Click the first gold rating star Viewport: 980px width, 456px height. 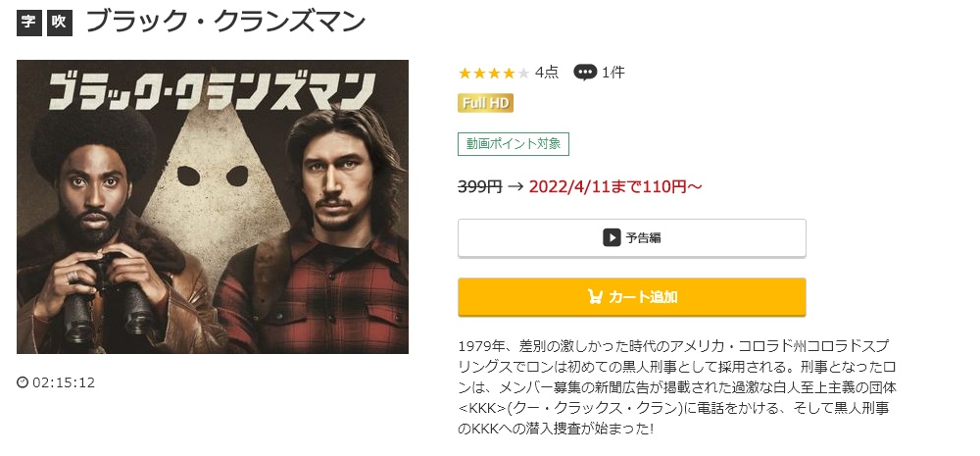coord(465,73)
